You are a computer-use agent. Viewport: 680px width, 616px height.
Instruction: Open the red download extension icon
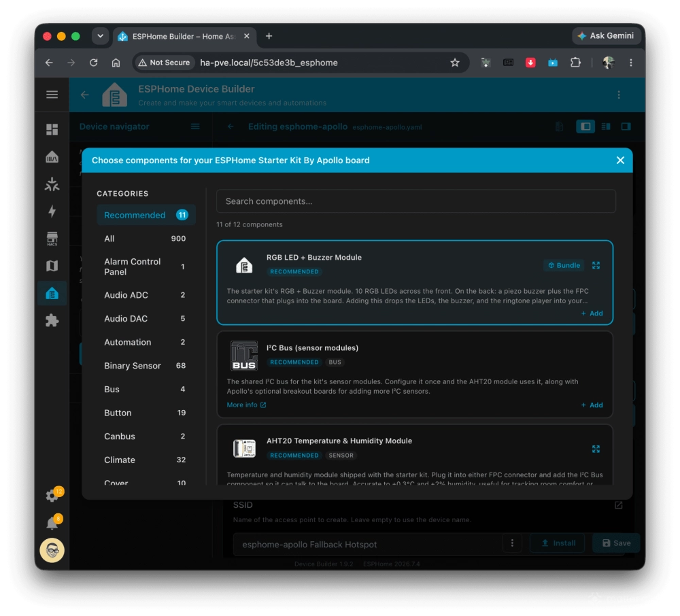point(530,63)
